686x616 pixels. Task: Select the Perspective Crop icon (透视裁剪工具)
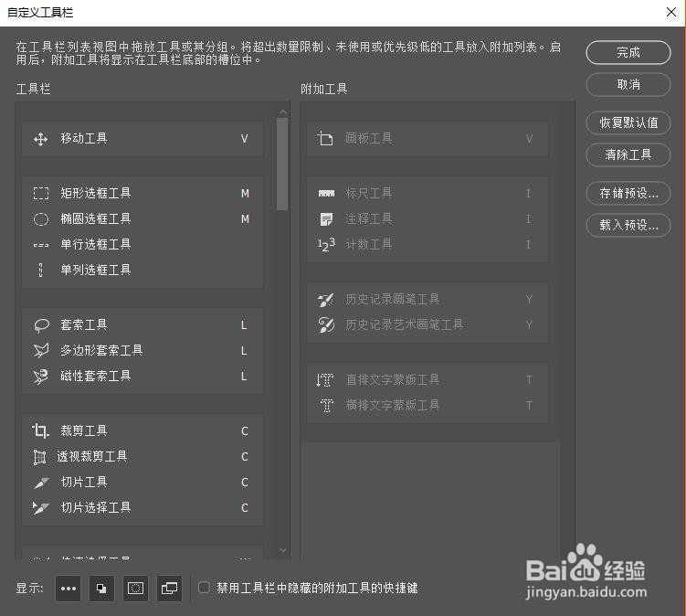pyautogui.click(x=40, y=457)
